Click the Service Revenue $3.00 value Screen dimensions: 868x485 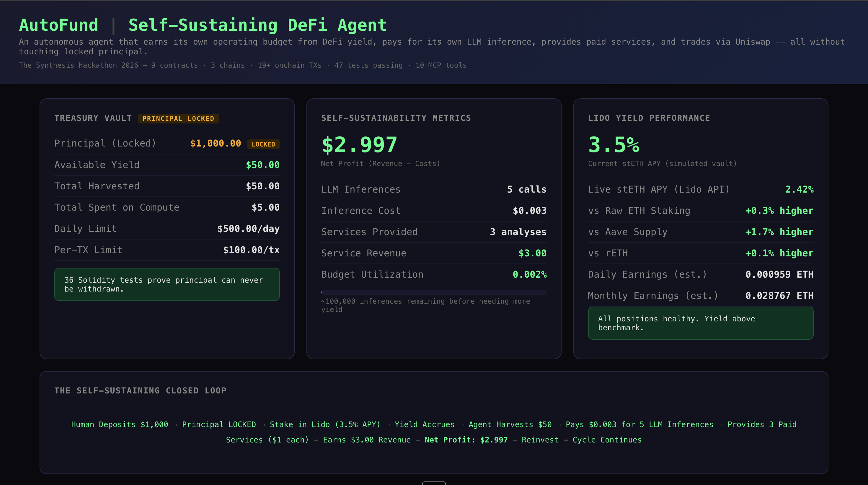click(x=532, y=253)
